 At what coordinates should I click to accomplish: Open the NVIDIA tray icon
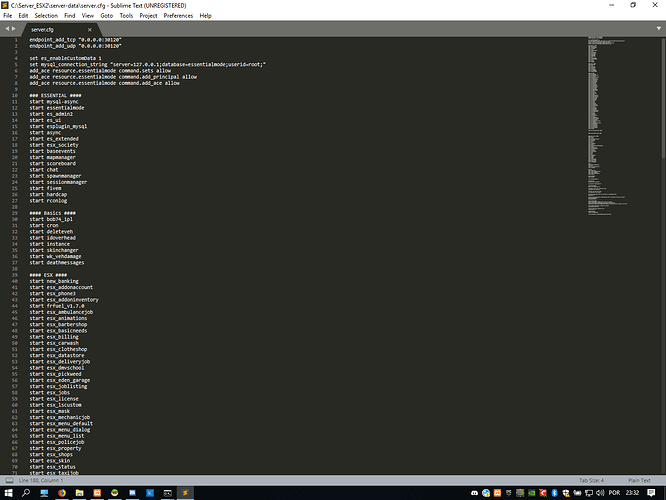532,493
